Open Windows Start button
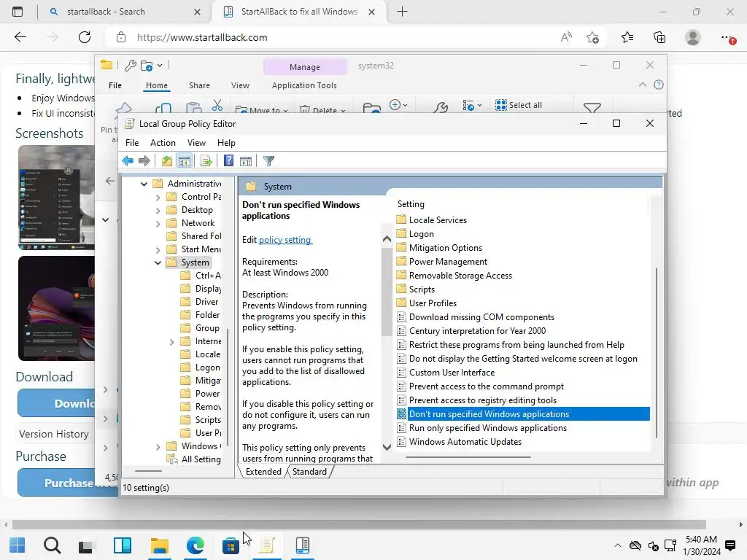 coord(18,545)
